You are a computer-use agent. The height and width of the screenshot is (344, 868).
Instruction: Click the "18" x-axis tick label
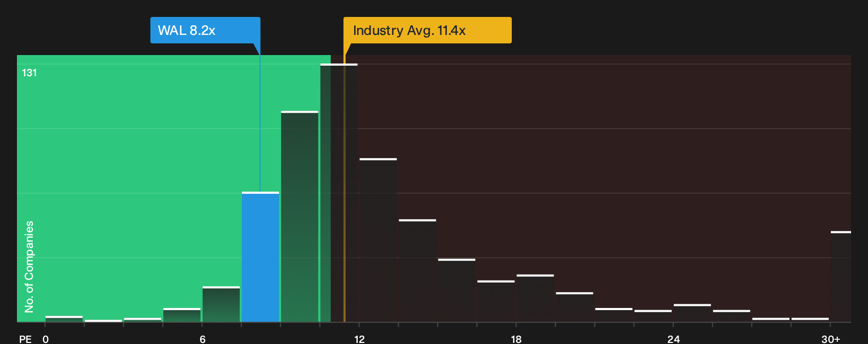coord(516,339)
